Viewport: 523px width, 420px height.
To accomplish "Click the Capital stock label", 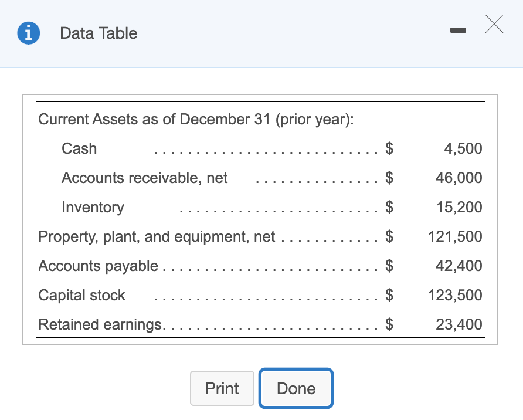I will 81,295.
